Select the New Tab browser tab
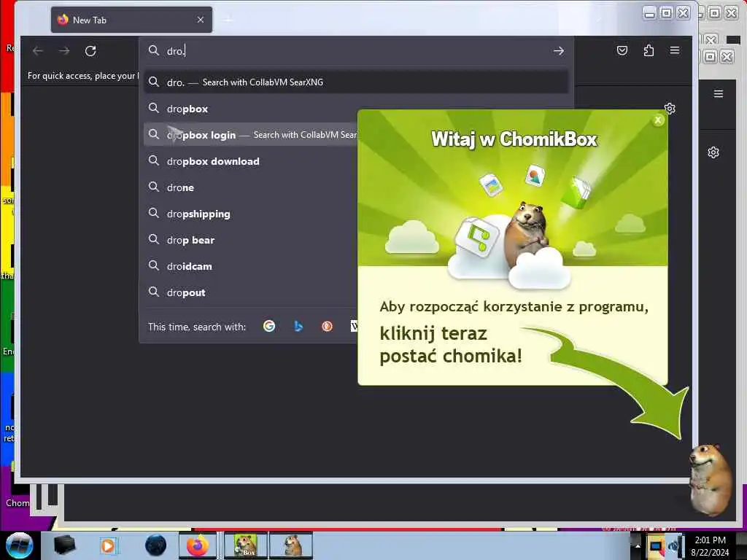 (x=131, y=20)
